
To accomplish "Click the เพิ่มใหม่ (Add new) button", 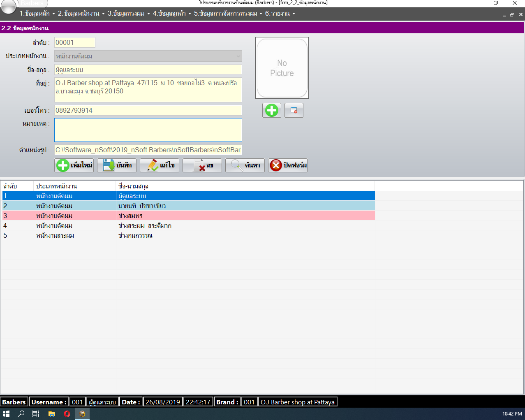I will (74, 165).
